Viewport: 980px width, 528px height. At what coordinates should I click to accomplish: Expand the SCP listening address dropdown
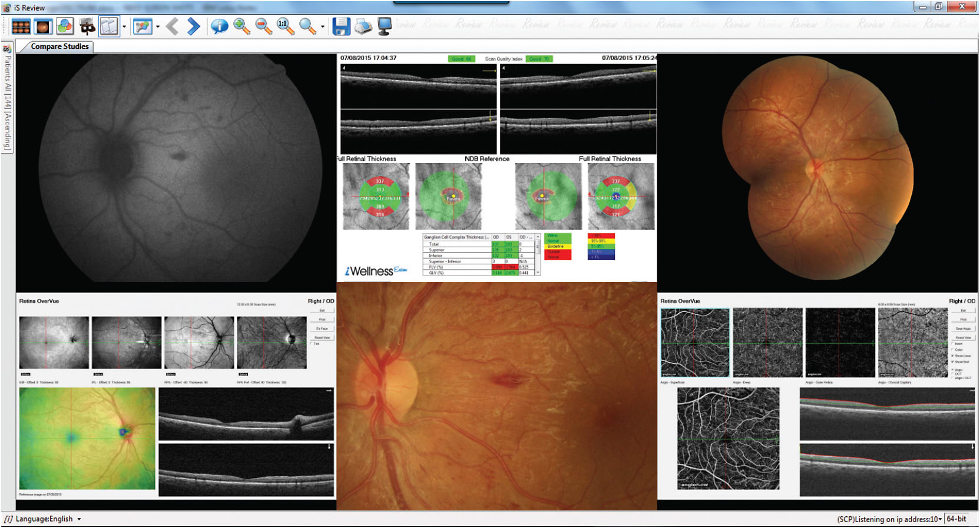point(940,519)
